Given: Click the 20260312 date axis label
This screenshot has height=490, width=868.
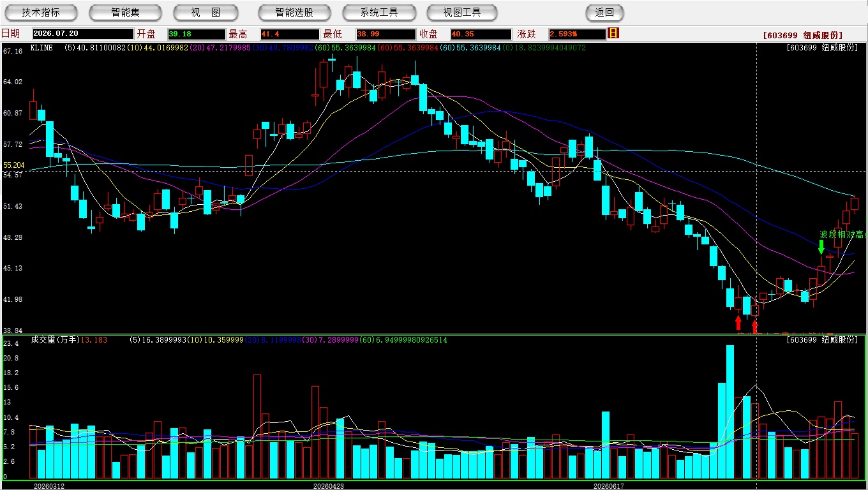Looking at the screenshot, I should (49, 486).
